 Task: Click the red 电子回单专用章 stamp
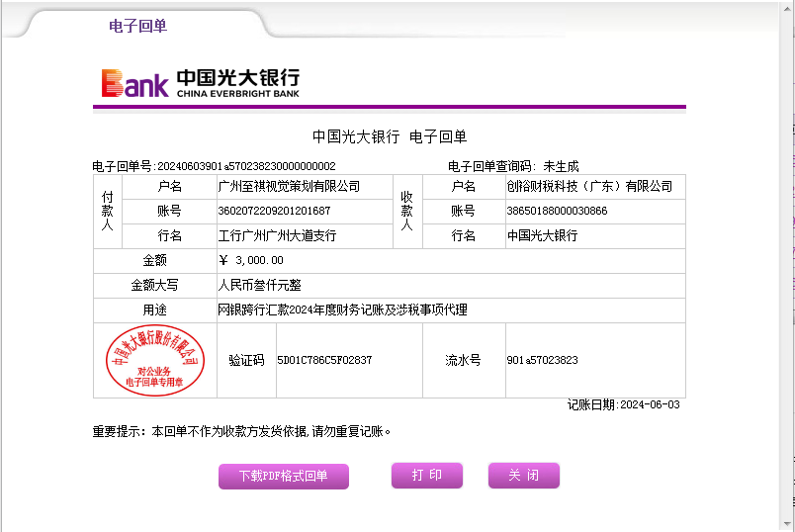tap(155, 360)
